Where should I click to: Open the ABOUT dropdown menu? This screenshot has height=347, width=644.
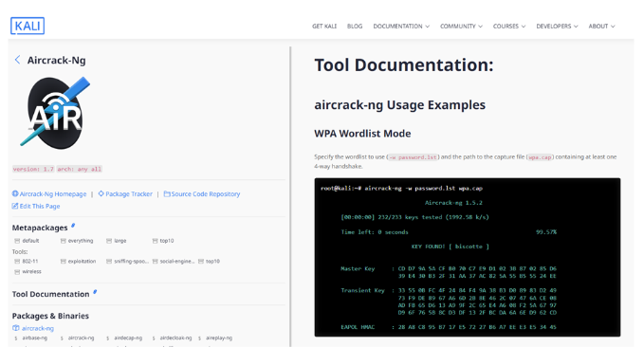click(x=601, y=27)
